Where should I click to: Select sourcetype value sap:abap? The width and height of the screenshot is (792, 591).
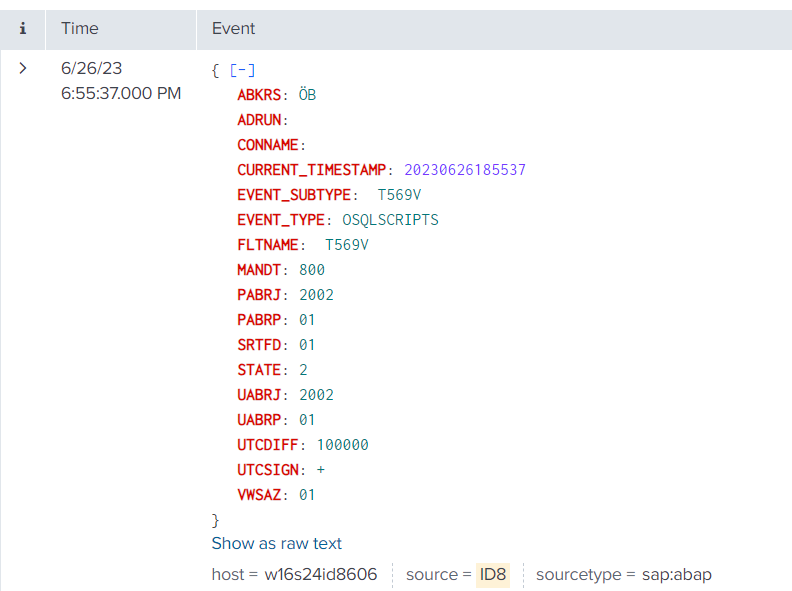tap(675, 575)
